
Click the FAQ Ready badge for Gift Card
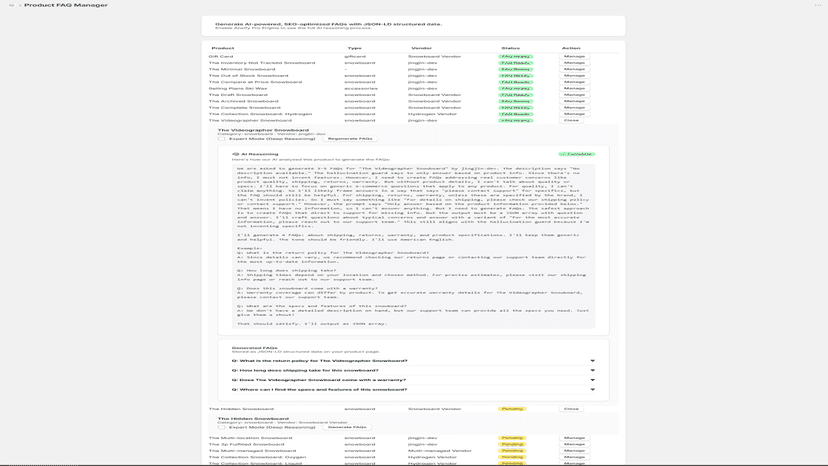tap(515, 57)
